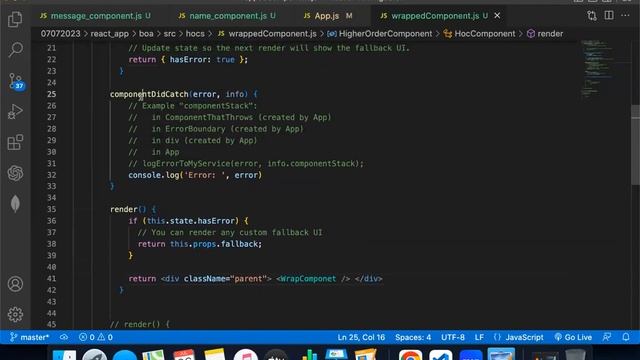
Task: Click Ln 25, Col 16 cursor position
Action: tap(361, 337)
